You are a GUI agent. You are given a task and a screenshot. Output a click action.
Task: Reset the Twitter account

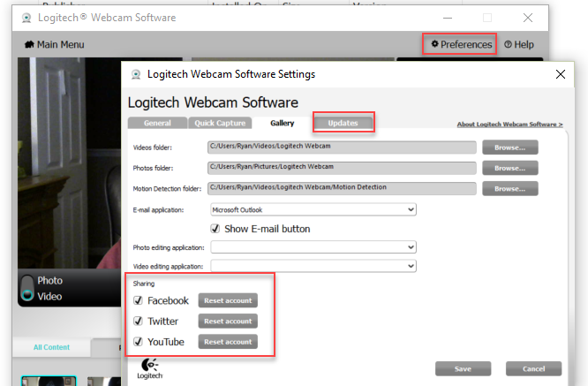click(x=228, y=322)
